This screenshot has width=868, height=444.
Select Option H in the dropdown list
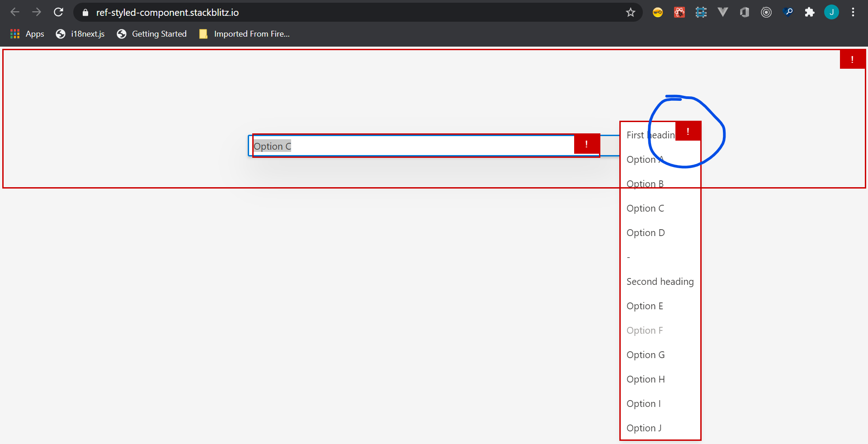coord(646,379)
